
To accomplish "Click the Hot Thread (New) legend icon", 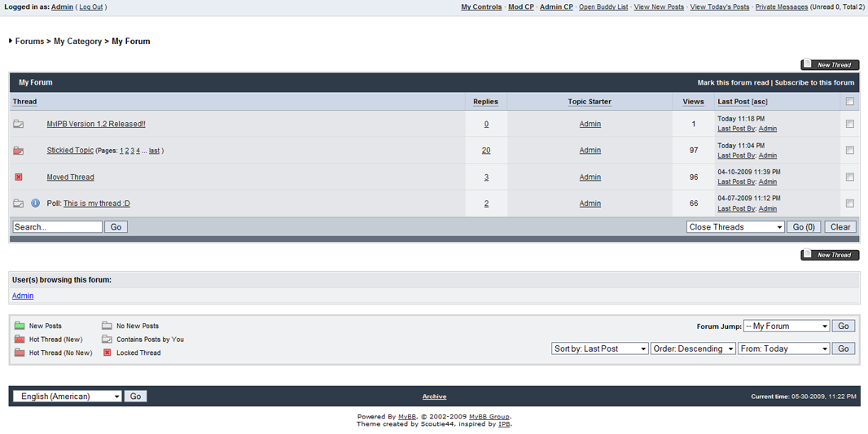I will coord(20,339).
